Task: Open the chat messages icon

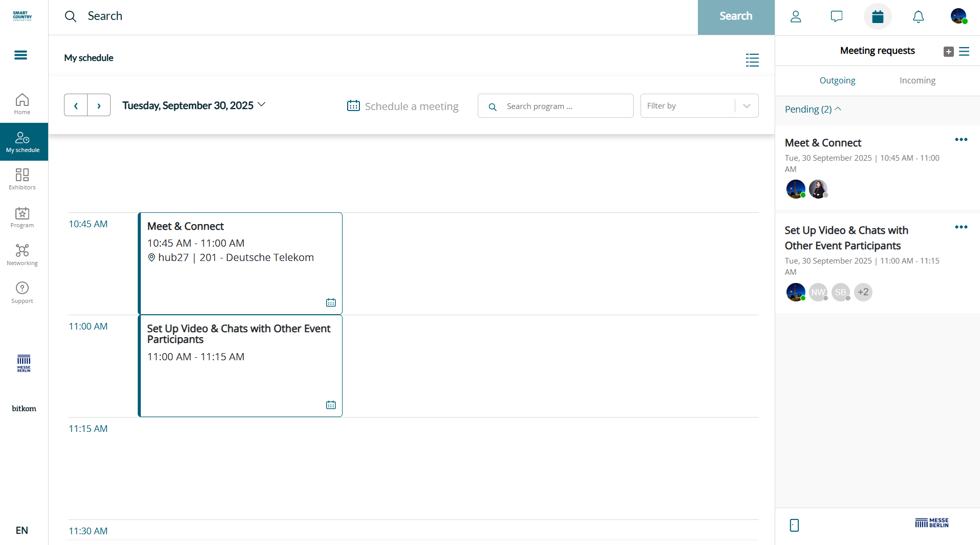Action: (x=837, y=16)
